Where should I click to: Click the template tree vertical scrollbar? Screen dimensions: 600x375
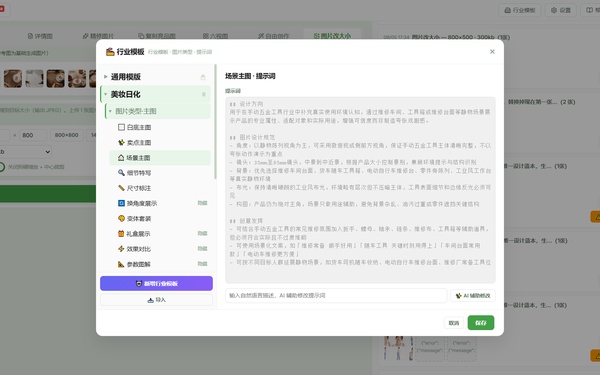click(215, 122)
